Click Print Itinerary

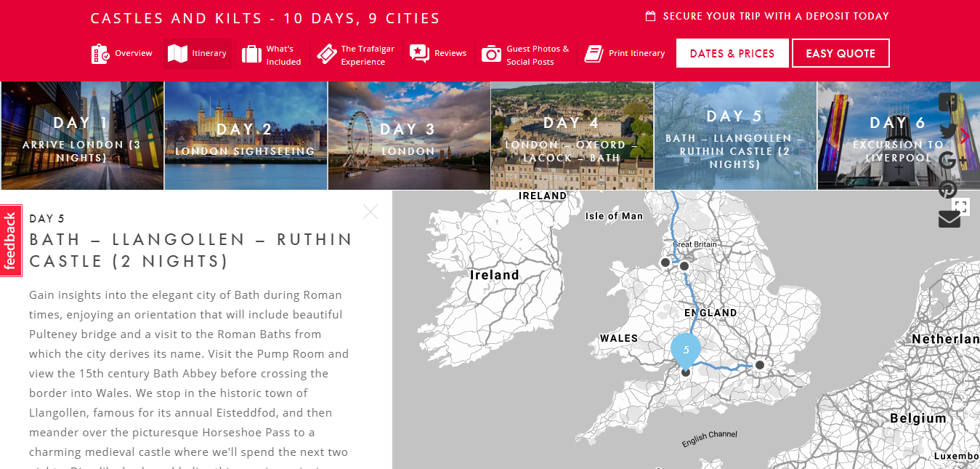pyautogui.click(x=625, y=54)
